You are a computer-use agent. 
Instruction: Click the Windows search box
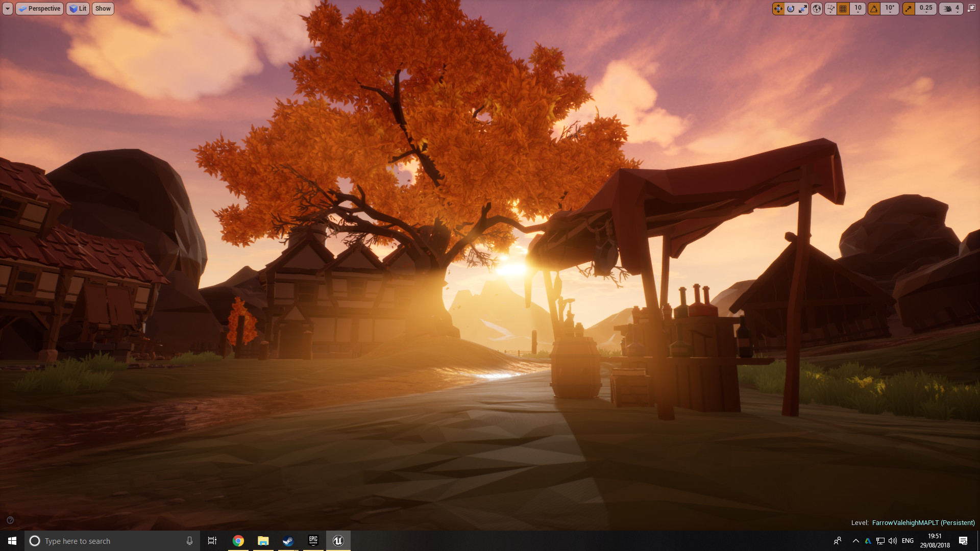pos(102,540)
